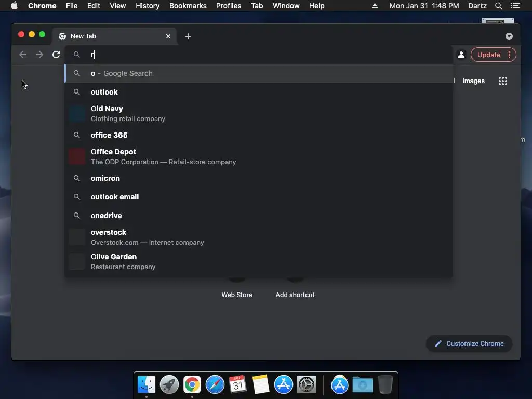Image resolution: width=532 pixels, height=399 pixels.
Task: Click the Spotlight search icon in menu bar
Action: 498,6
